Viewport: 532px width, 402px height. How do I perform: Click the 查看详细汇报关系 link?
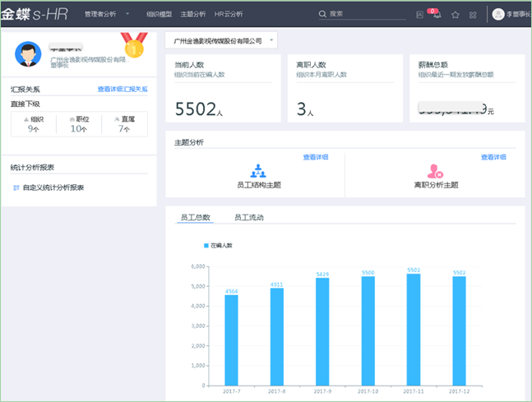tap(123, 89)
